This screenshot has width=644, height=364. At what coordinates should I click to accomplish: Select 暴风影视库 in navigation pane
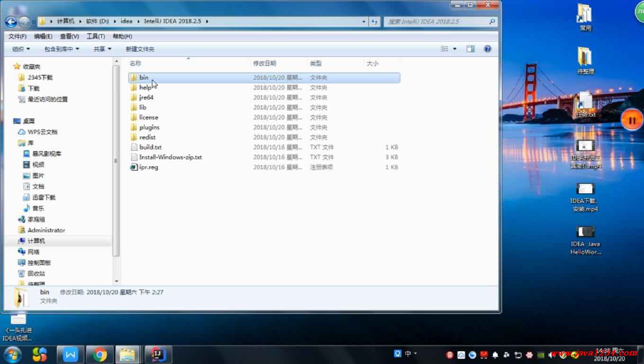tap(46, 154)
